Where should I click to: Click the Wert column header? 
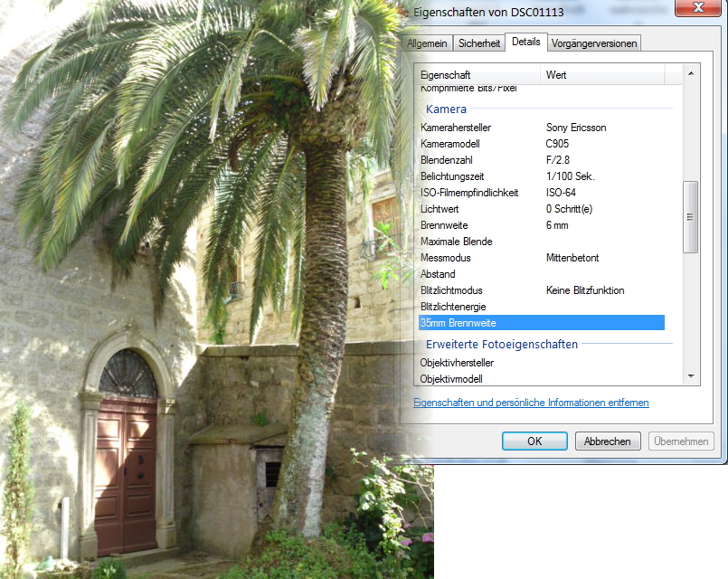[602, 75]
